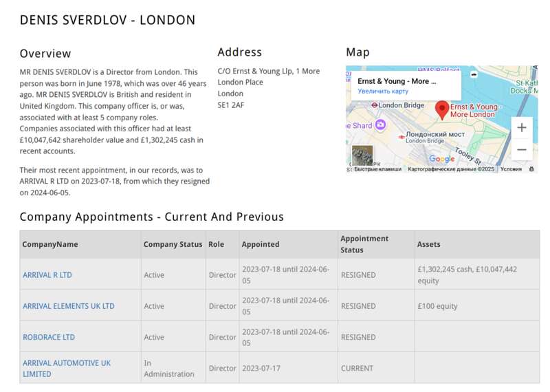
Task: Click the Условия terms link on map
Action: tap(511, 169)
